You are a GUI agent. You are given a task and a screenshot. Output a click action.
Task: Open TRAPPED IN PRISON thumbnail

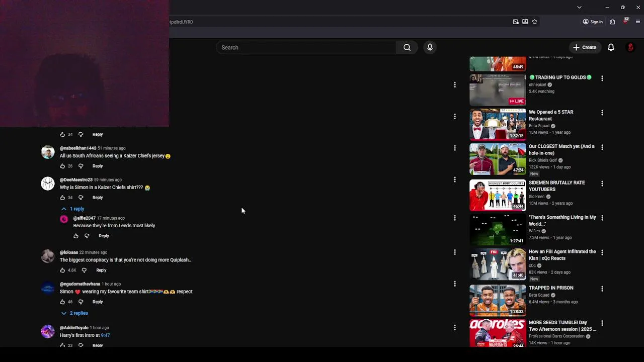pyautogui.click(x=498, y=300)
